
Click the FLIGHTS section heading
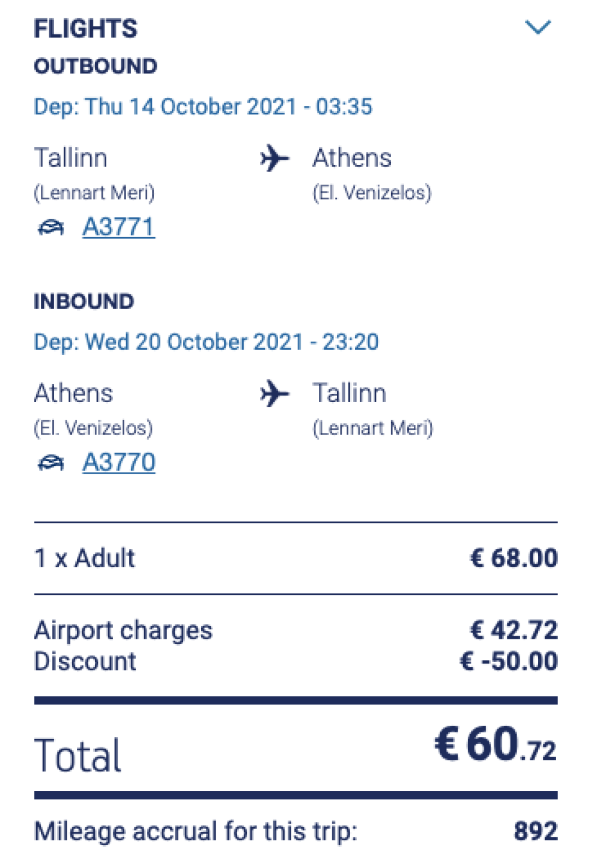[85, 29]
